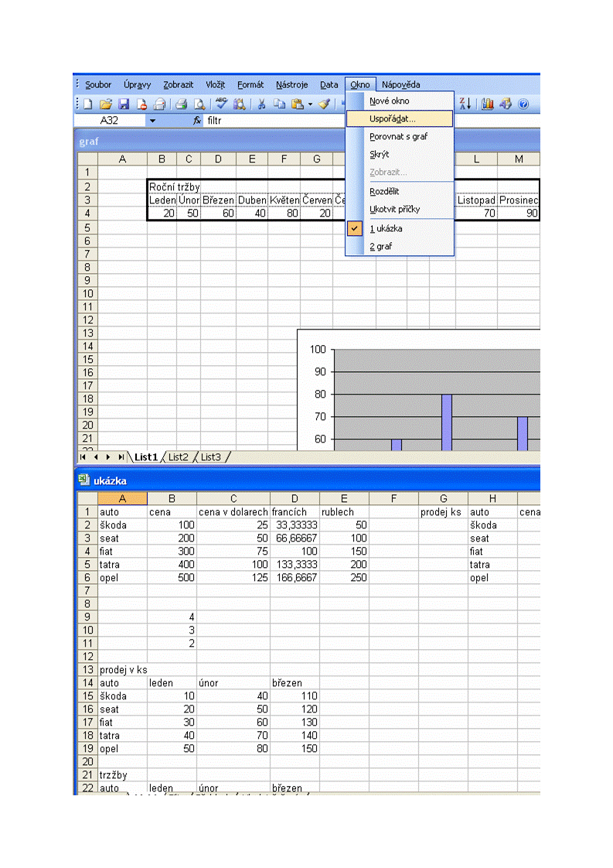
Task: Go to previous sheet tab arrow
Action: 96,457
